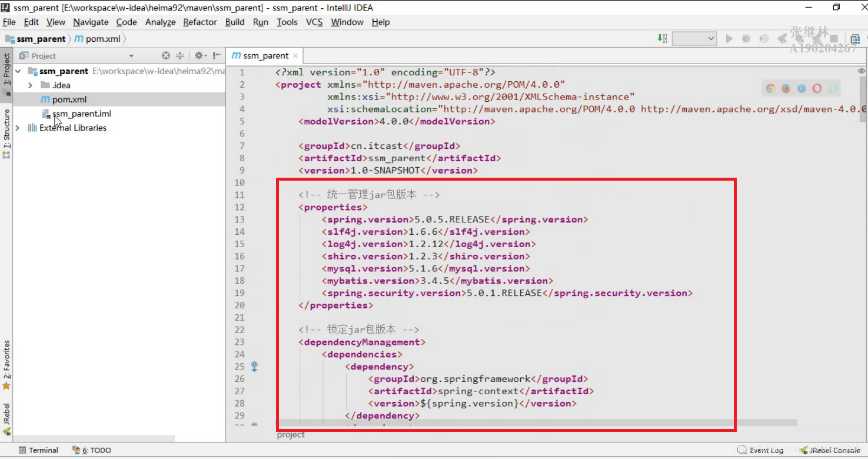Click the Build Project icon
868x459 pixels.
click(x=662, y=38)
